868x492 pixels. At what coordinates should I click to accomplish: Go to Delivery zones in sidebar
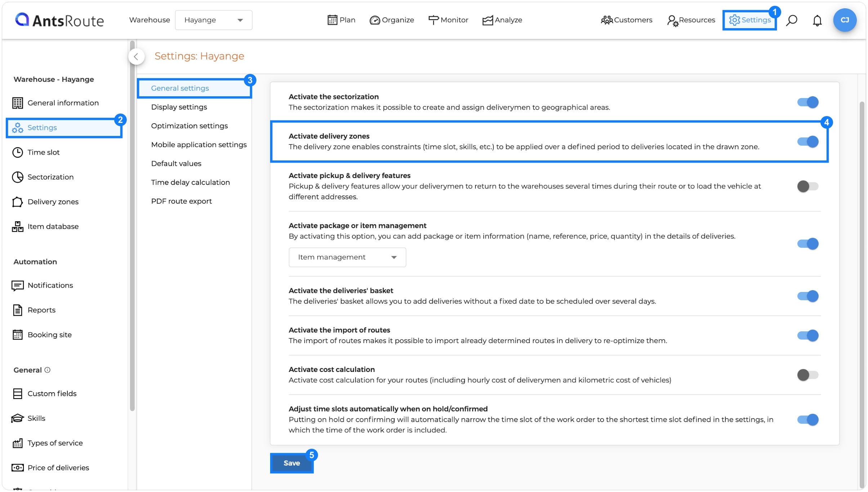point(53,202)
